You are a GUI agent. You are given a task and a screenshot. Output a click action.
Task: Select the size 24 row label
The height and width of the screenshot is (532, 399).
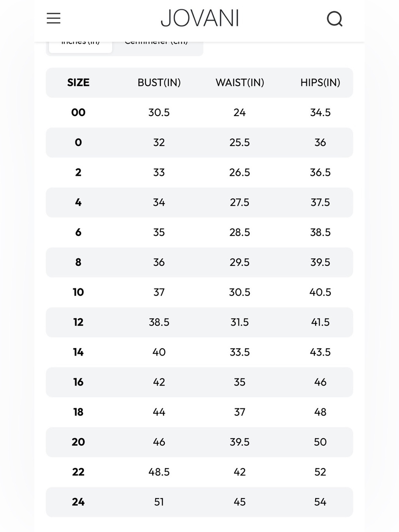(x=78, y=502)
